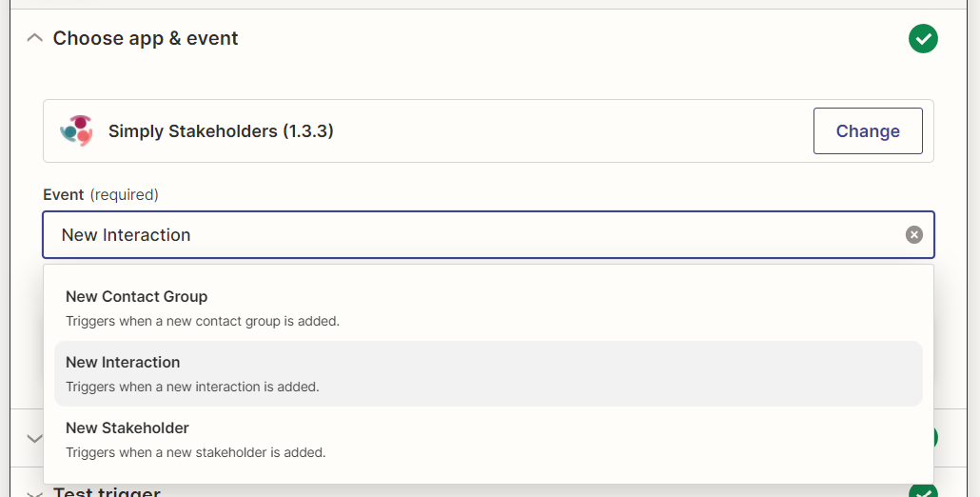Viewport: 980px width, 497px height.
Task: Click the Simply Stakeholders logo icon
Action: 76,130
